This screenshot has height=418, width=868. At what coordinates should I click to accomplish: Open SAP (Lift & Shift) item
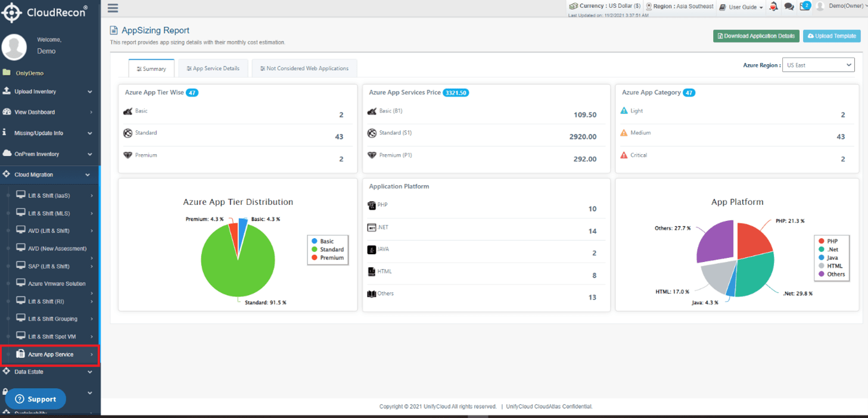(50, 266)
